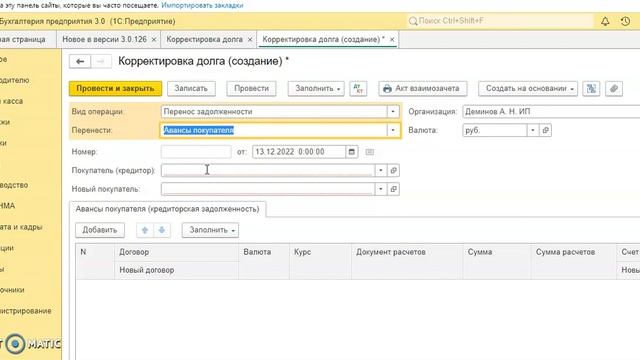This screenshot has height=360, width=640.
Task: Click Перенести field Авансы покупателя
Action: tap(273, 130)
